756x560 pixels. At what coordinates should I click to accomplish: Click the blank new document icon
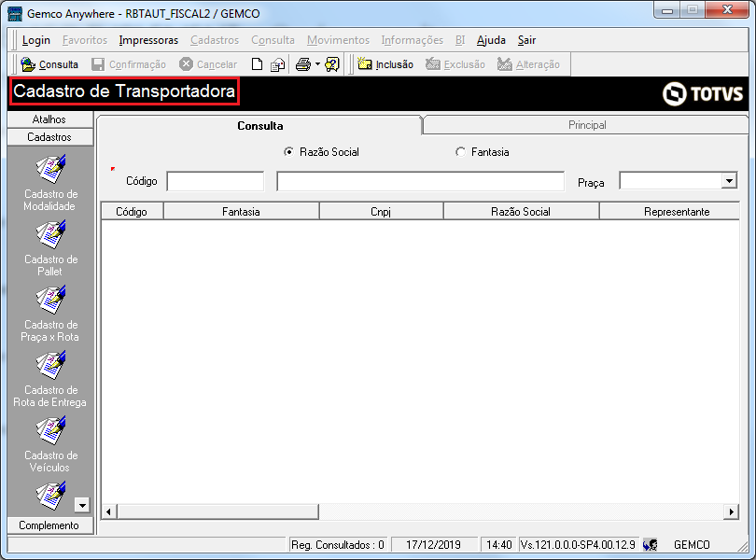pos(257,64)
